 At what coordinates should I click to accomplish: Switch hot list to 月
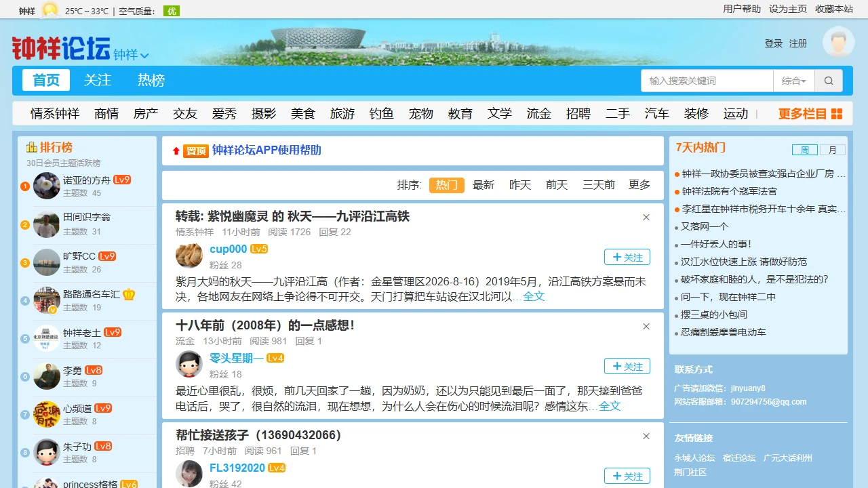point(833,150)
